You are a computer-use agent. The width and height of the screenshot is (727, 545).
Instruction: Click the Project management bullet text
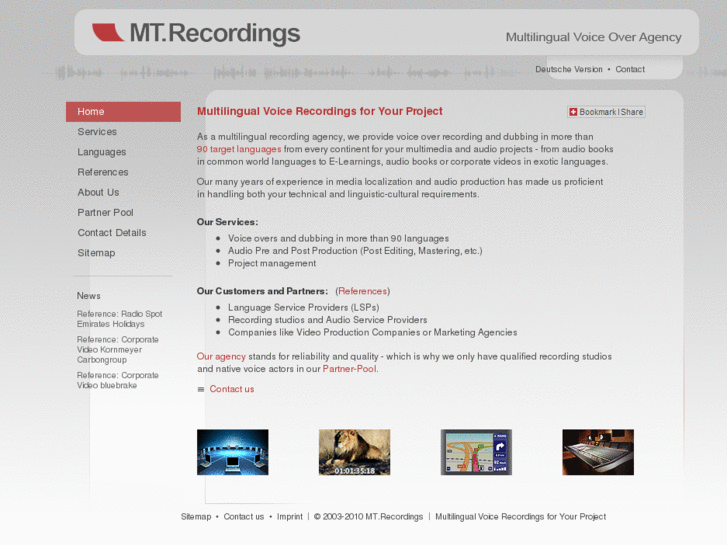click(272, 263)
